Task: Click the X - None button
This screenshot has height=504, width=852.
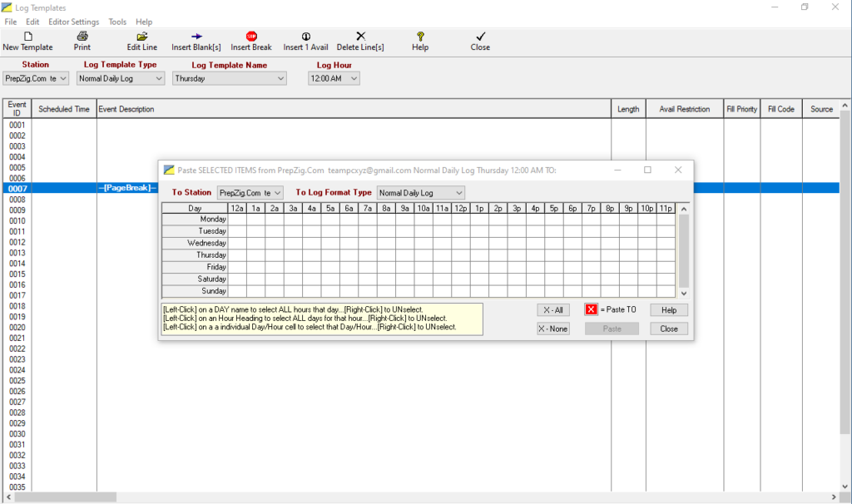Action: 553,329
